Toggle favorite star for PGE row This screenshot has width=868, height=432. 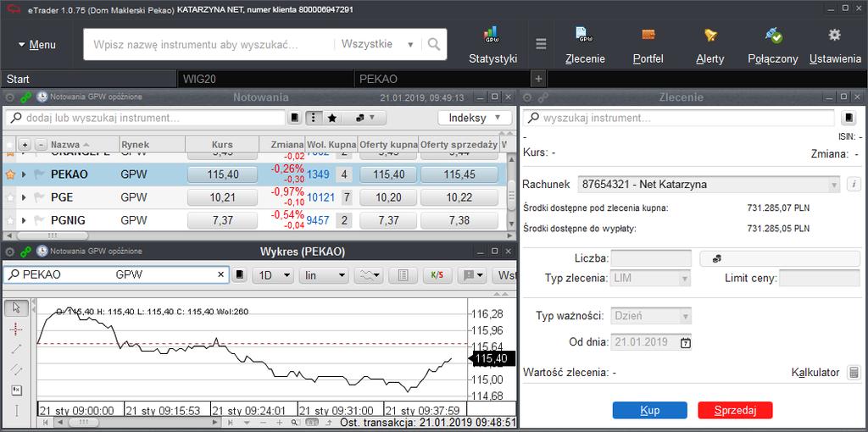coord(9,197)
